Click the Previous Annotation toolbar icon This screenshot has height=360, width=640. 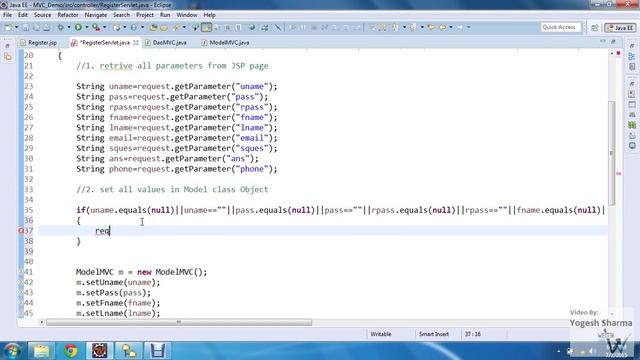click(412, 27)
